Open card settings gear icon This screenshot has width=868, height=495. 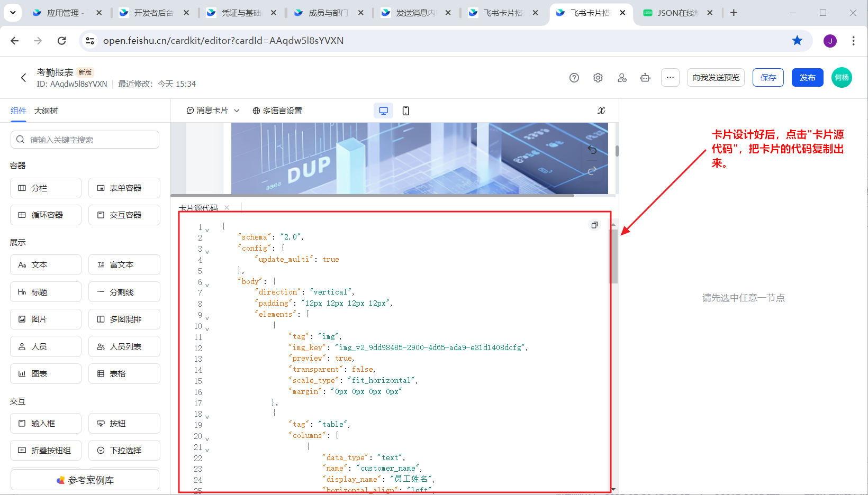pos(598,78)
